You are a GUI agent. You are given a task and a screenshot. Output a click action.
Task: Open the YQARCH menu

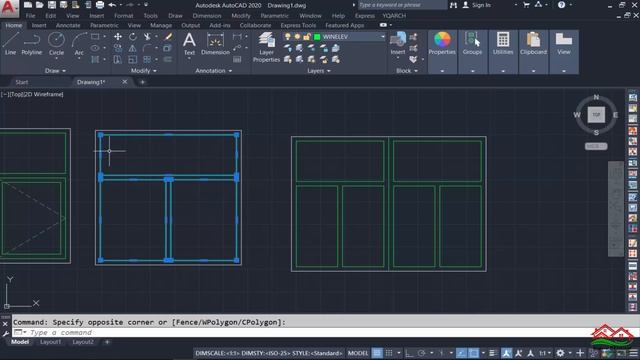394,16
